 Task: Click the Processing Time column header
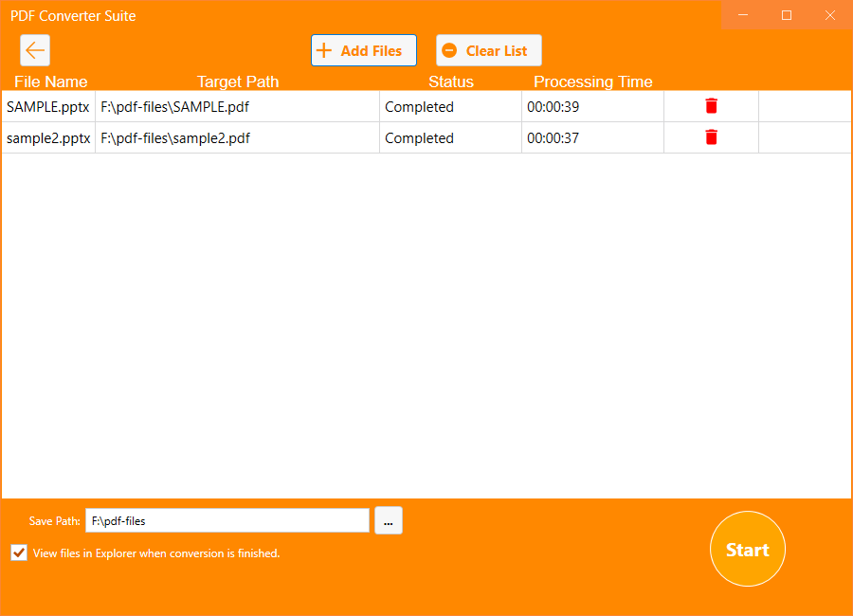592,82
